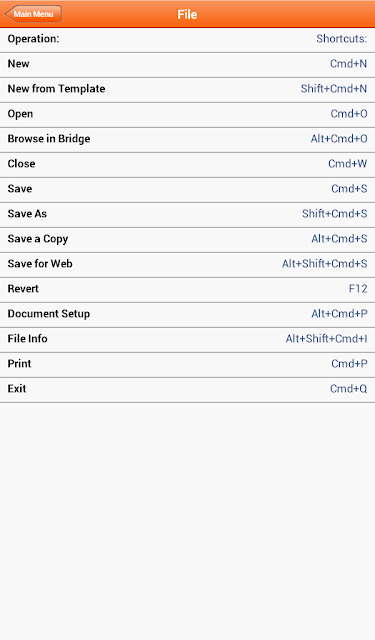
Task: Choose the Save As entry
Action: (187, 214)
